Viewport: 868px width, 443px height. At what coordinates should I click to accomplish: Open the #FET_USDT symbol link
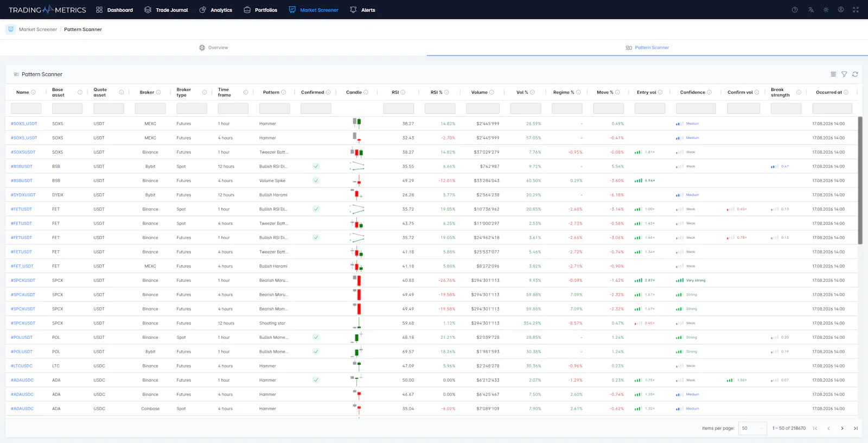[22, 266]
